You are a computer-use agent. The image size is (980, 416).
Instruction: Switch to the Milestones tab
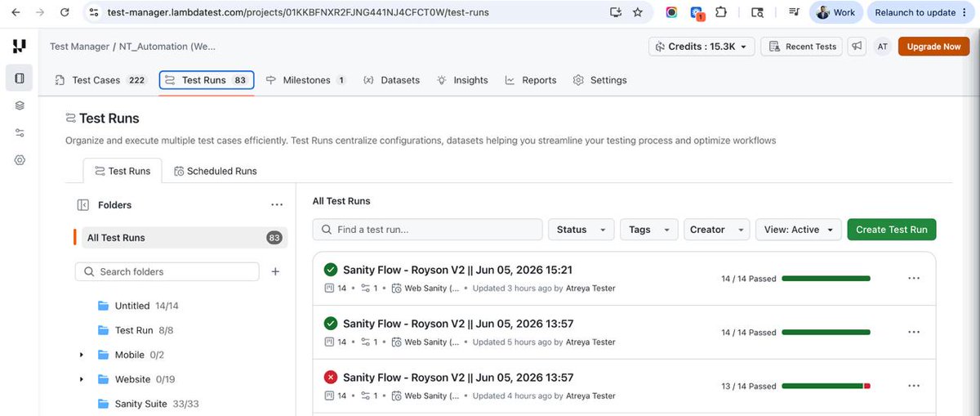(305, 80)
